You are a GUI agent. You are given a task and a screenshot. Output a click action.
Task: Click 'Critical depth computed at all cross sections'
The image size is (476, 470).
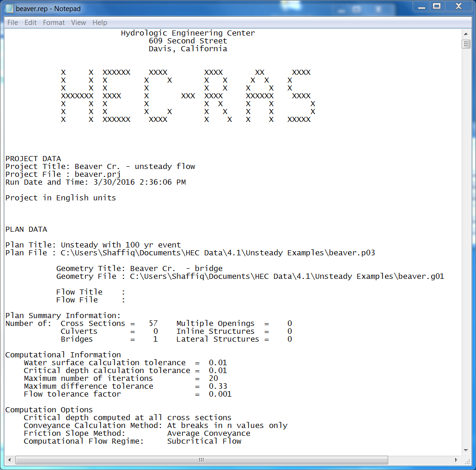[128, 418]
